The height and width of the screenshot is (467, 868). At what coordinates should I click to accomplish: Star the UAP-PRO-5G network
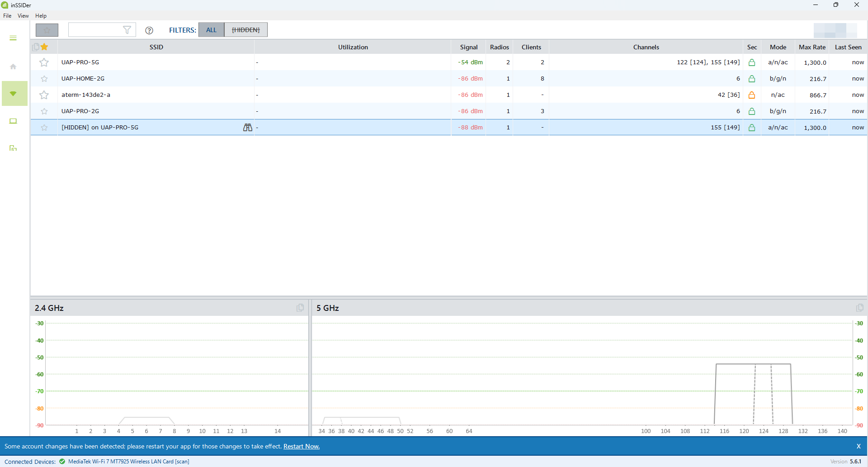click(44, 62)
